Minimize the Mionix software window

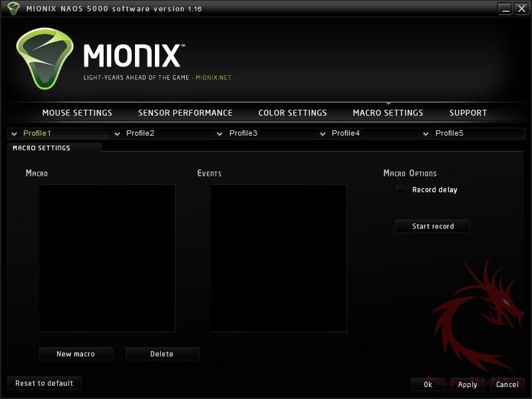[505, 9]
